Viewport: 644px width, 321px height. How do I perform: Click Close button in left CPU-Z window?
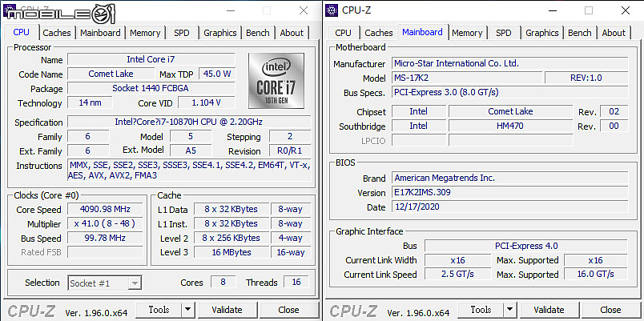[288, 310]
